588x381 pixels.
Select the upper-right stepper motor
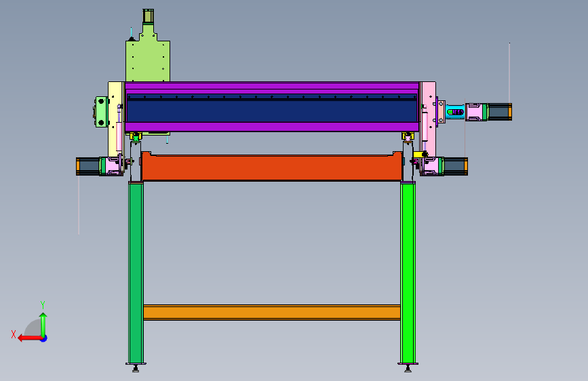500,112
